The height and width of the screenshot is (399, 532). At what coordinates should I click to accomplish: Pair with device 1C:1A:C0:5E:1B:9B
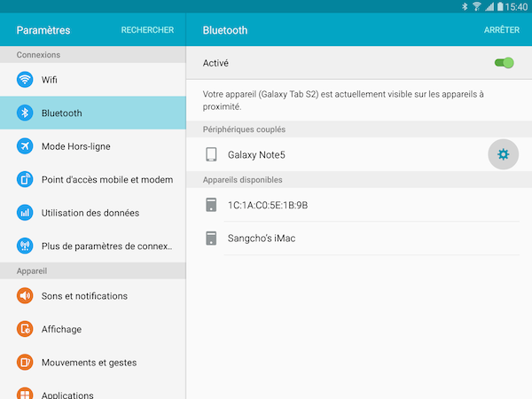click(x=359, y=205)
